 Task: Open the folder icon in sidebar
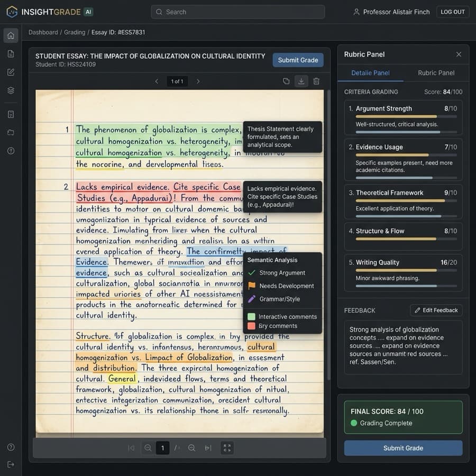[x=11, y=132]
